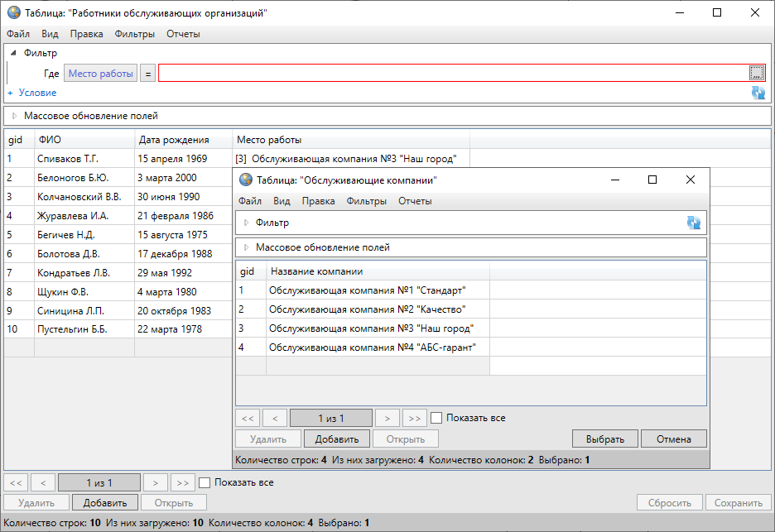Go to first page in main table pager
Image resolution: width=775 pixels, height=532 pixels.
pos(17,482)
